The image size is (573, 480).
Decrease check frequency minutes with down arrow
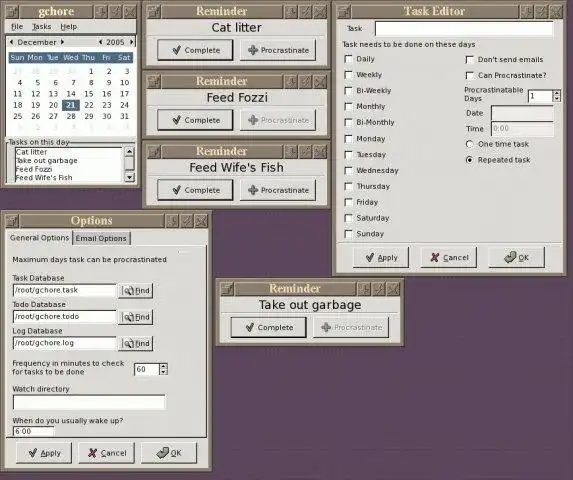coord(164,372)
